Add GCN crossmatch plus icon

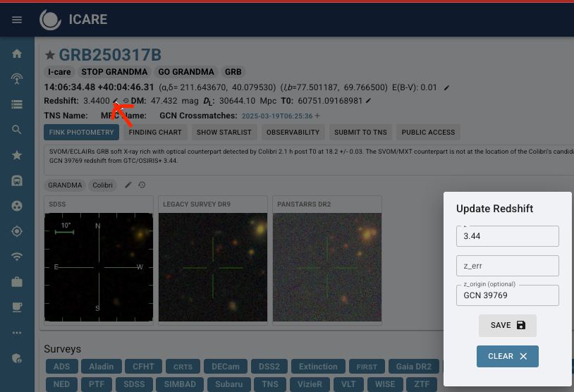click(x=317, y=116)
